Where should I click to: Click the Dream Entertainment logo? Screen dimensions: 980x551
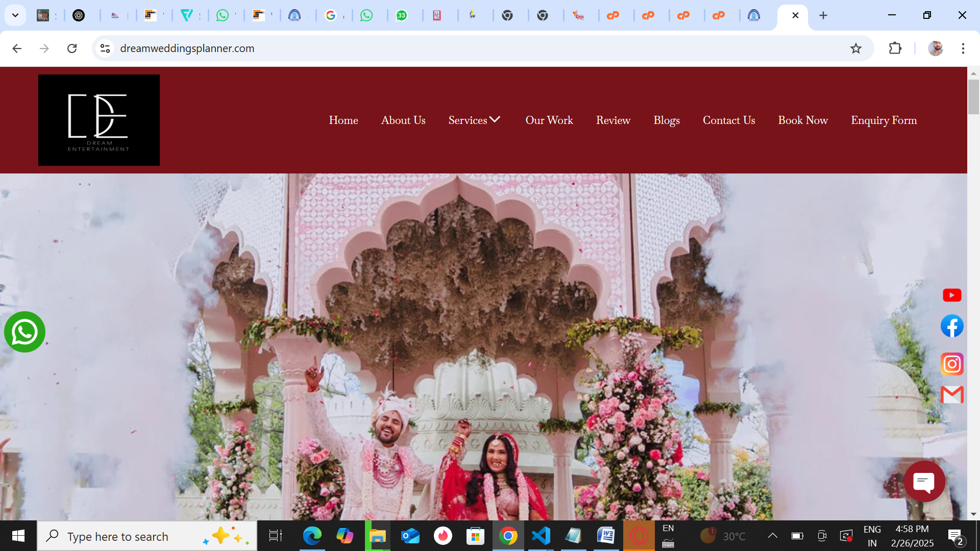[x=99, y=120]
